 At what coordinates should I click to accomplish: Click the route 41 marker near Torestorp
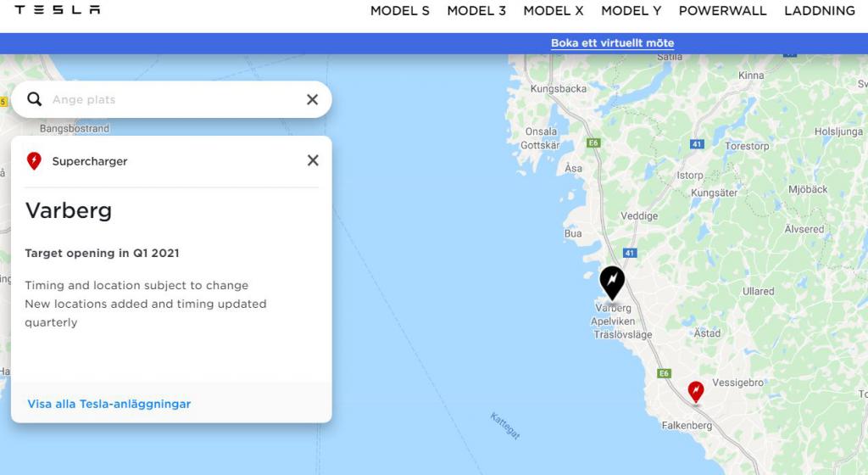pyautogui.click(x=697, y=144)
